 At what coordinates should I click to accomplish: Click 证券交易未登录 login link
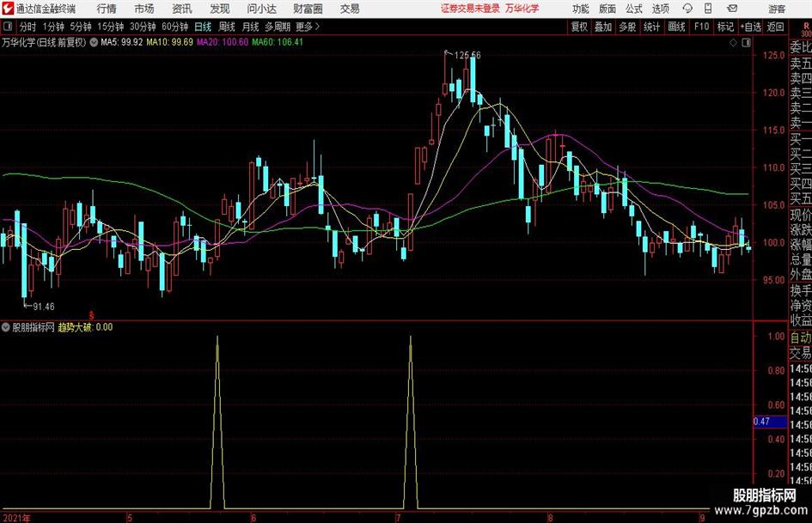pyautogui.click(x=470, y=9)
